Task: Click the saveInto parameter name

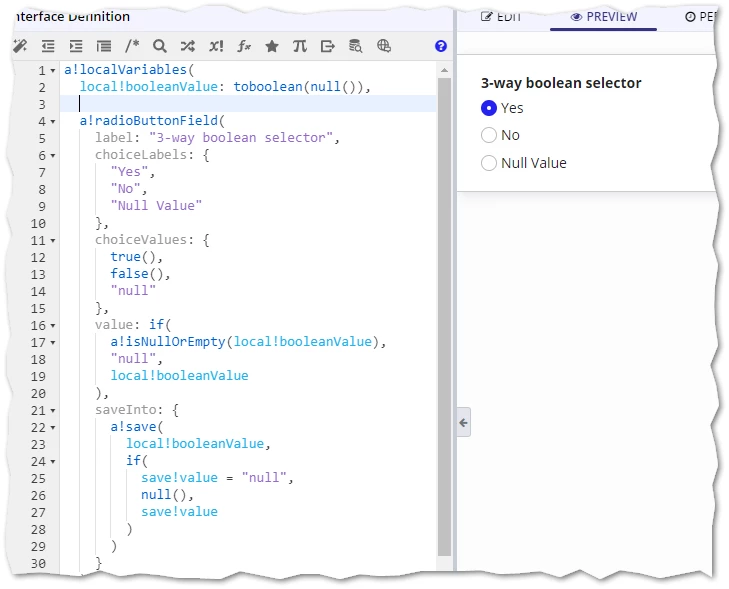Action: pyautogui.click(x=126, y=410)
